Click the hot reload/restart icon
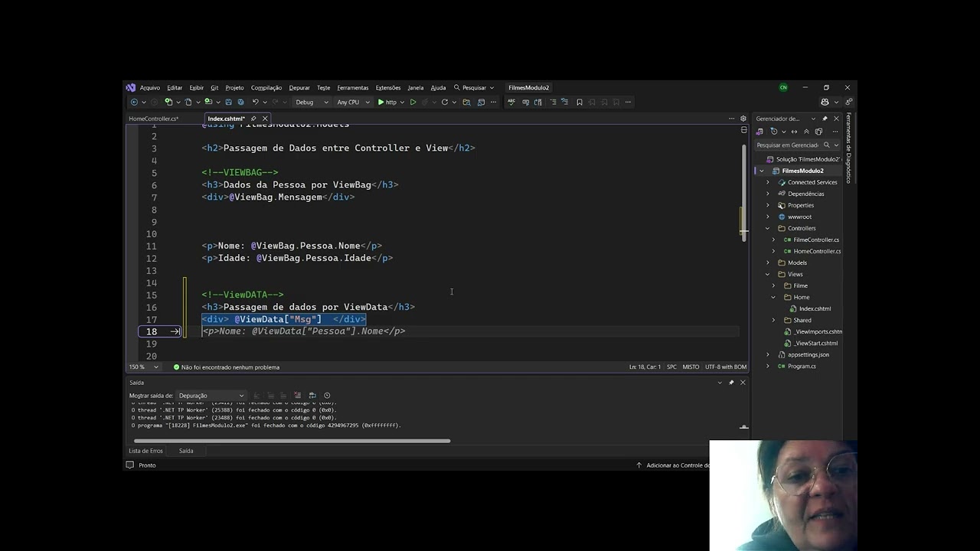The image size is (980, 551). point(444,102)
